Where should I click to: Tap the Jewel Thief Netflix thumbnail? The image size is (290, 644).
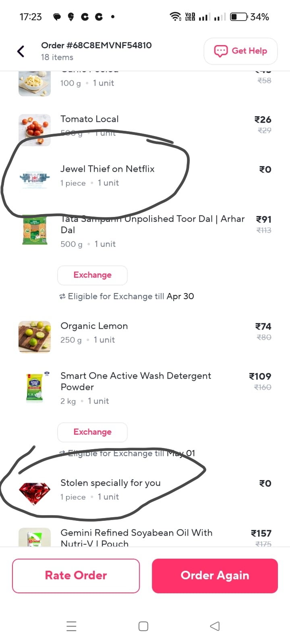coord(35,177)
